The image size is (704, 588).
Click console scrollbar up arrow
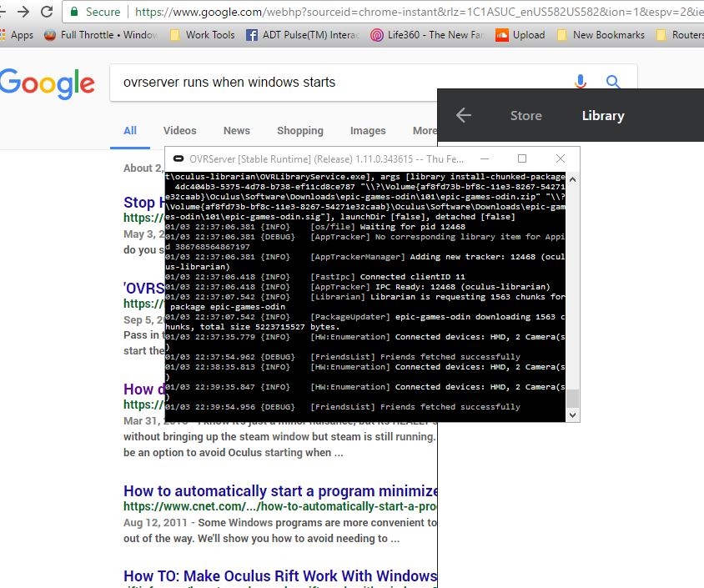(572, 179)
